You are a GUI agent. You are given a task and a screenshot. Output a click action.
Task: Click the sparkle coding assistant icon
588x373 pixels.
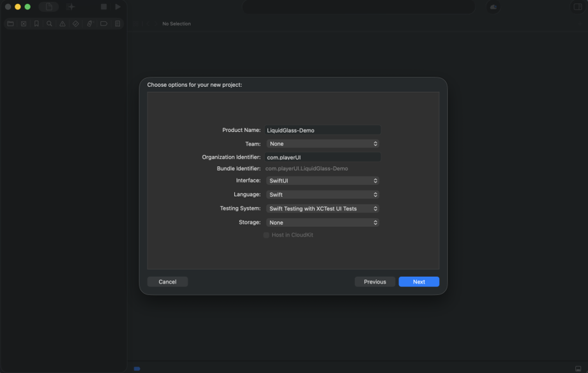71,7
